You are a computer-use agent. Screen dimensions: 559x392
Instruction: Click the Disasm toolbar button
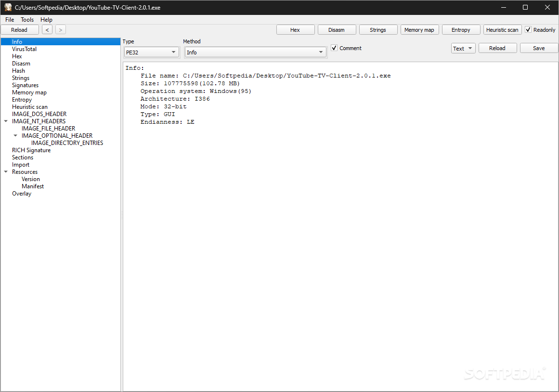tap(337, 30)
